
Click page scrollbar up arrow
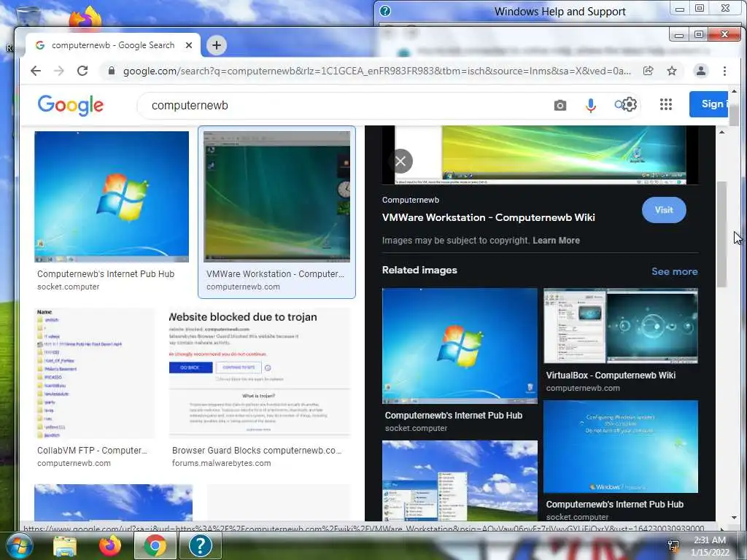(x=734, y=91)
